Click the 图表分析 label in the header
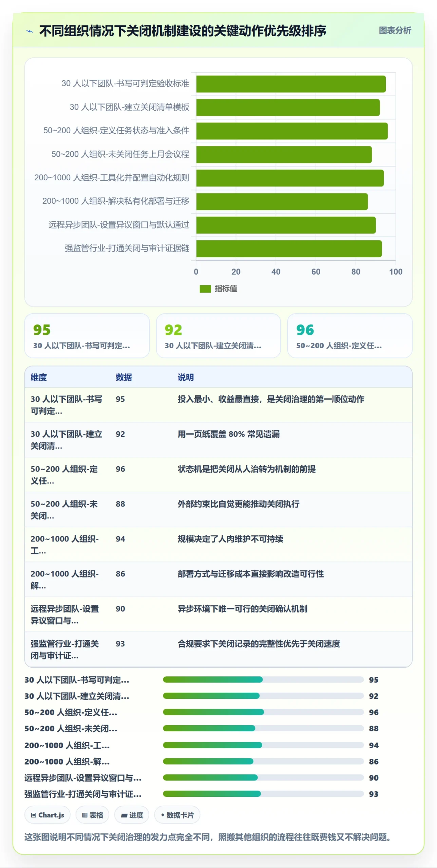437x868 pixels. coord(395,31)
